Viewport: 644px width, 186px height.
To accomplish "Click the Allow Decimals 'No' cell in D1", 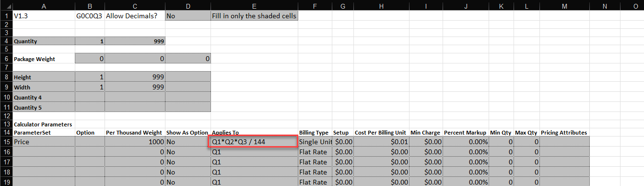I will click(188, 16).
